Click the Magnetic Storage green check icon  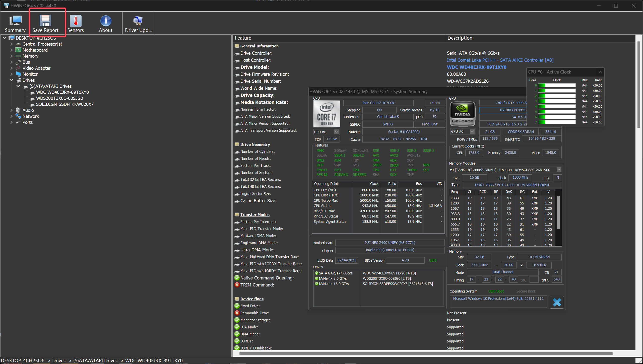point(237,320)
